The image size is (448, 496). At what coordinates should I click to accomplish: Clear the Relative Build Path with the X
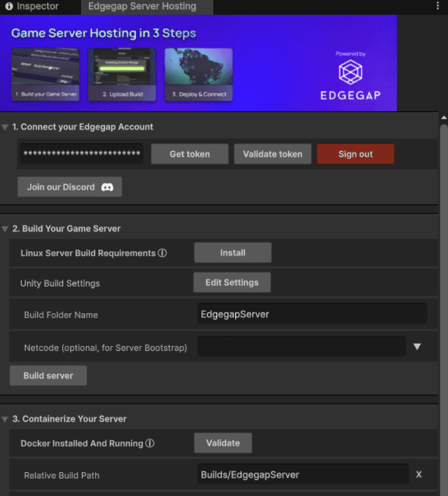(x=419, y=475)
